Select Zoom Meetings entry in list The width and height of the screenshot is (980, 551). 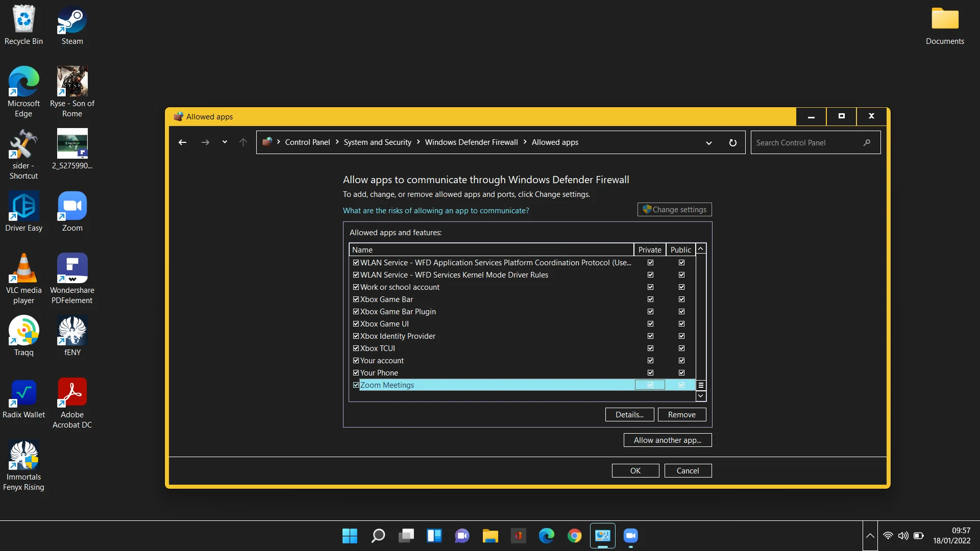pyautogui.click(x=494, y=384)
